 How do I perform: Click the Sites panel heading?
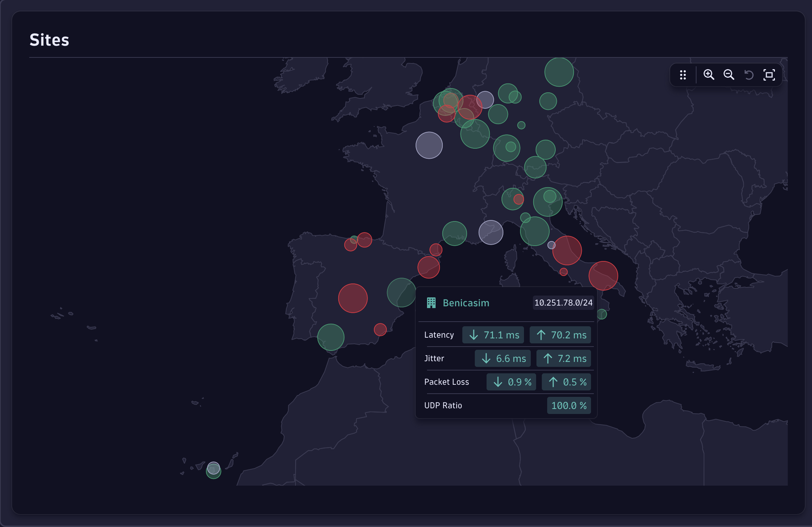coord(49,40)
